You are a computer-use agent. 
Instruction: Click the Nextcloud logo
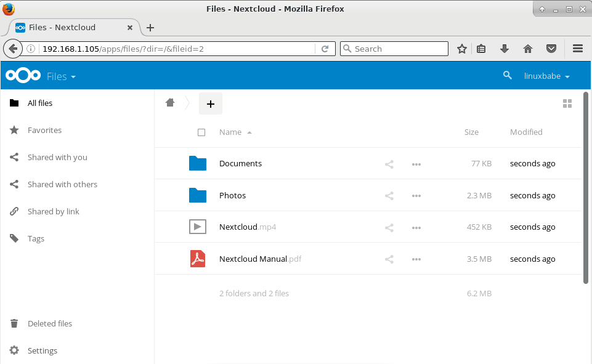pos(22,76)
